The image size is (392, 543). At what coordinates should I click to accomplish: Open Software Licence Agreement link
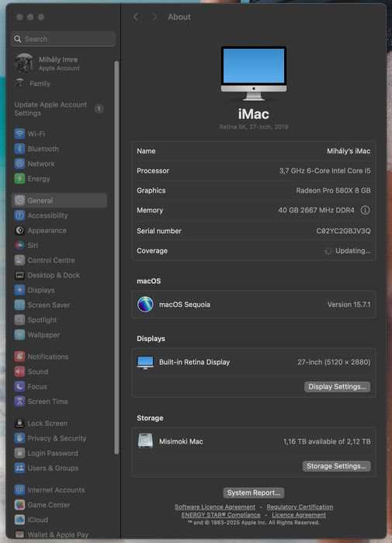pyautogui.click(x=215, y=507)
